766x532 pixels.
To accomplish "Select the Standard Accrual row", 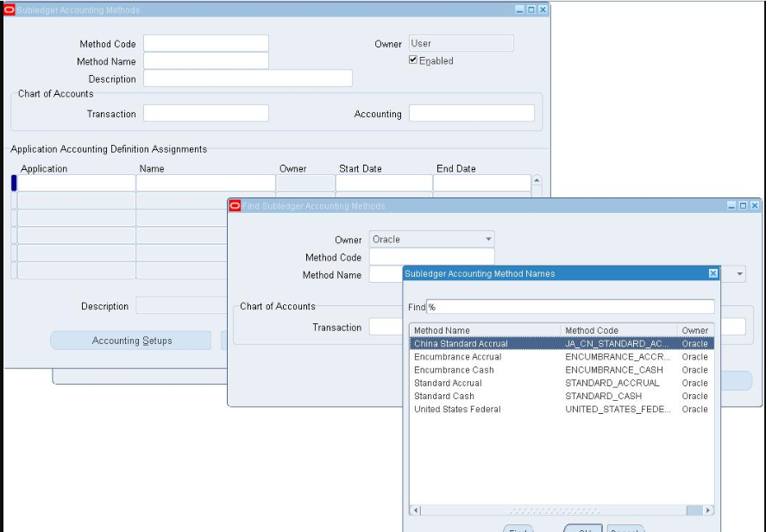I will pyautogui.click(x=562, y=383).
